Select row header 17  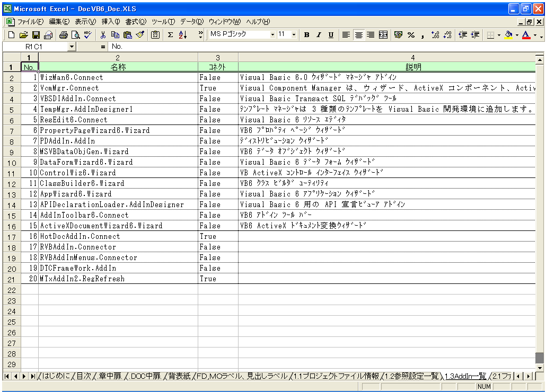point(12,237)
